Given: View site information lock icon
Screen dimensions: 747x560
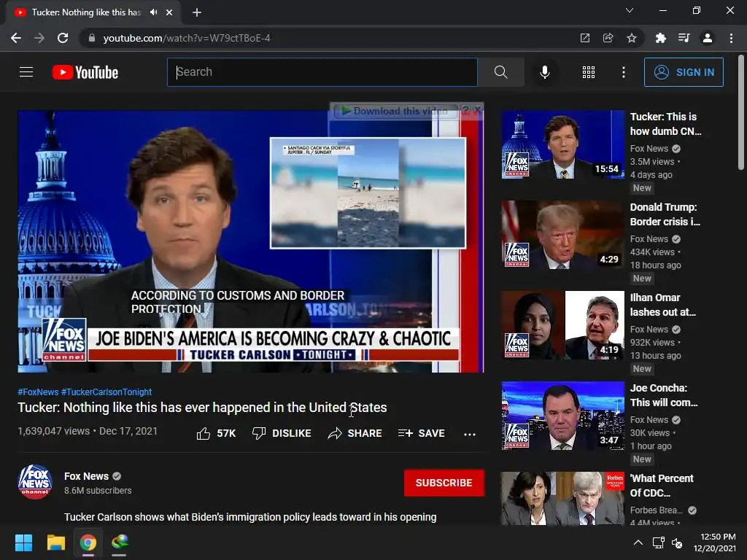Looking at the screenshot, I should 91,38.
